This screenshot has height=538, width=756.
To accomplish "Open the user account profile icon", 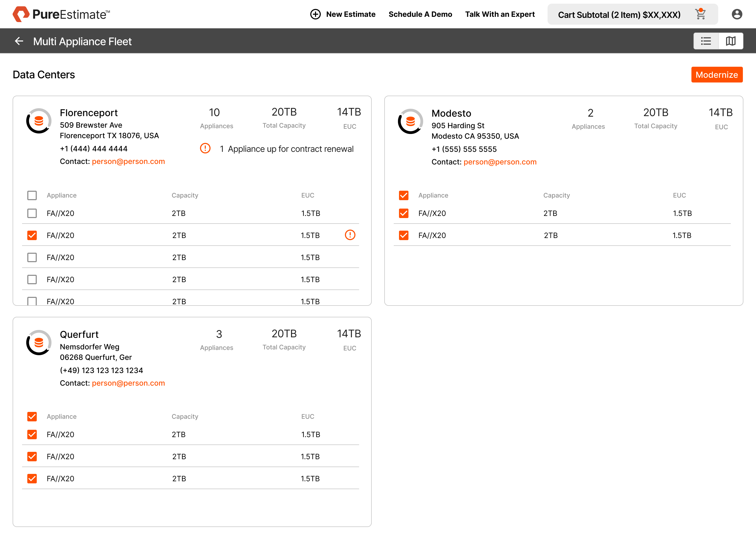I will coord(737,14).
